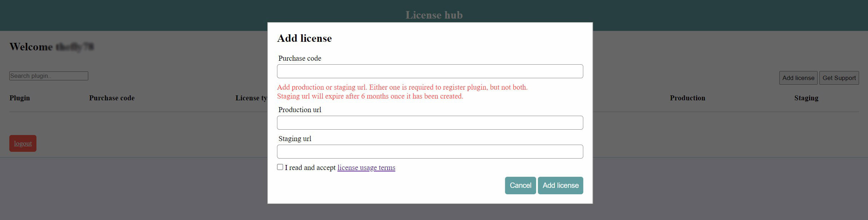Click the Plugin column header
Screen dimensions: 868x220
tap(20, 98)
